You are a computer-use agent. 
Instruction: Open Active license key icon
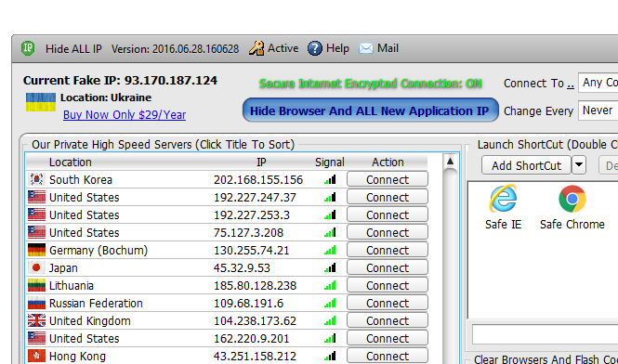[256, 48]
